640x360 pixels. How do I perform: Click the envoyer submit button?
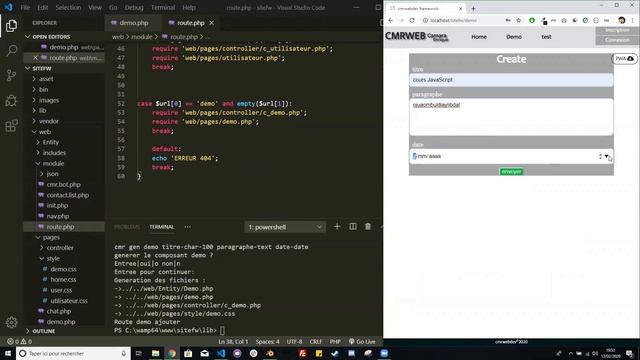(x=511, y=172)
